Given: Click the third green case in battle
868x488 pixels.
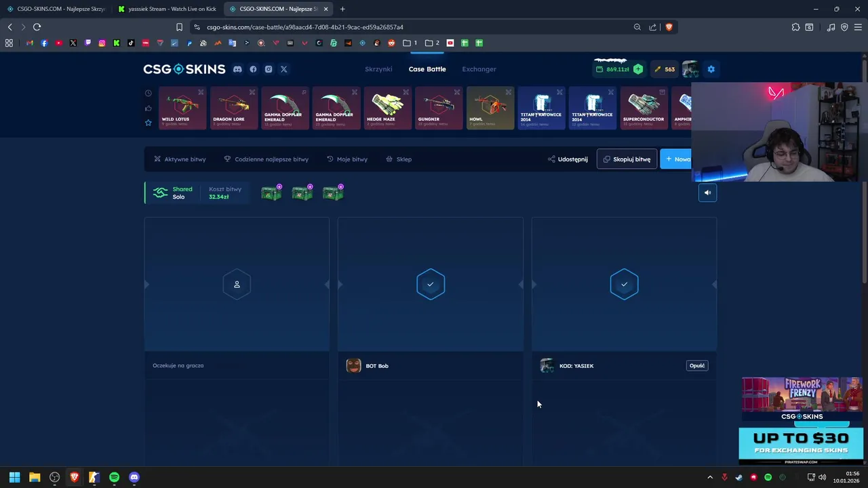Looking at the screenshot, I should [x=333, y=193].
